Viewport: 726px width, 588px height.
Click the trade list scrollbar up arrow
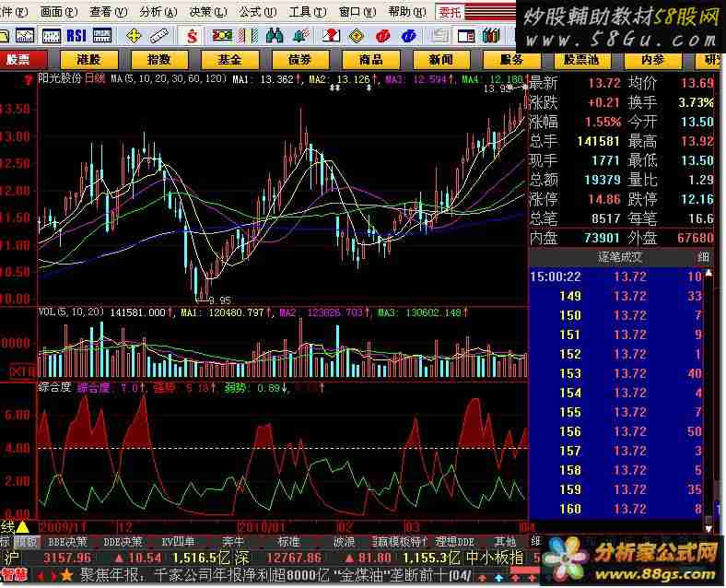tap(708, 273)
